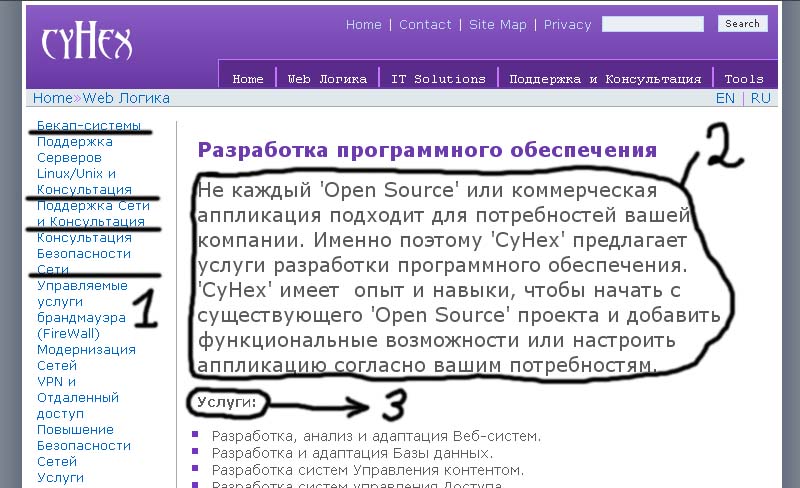Image resolution: width=800 pixels, height=488 pixels.
Task: Switch language to EN
Action: tap(725, 98)
